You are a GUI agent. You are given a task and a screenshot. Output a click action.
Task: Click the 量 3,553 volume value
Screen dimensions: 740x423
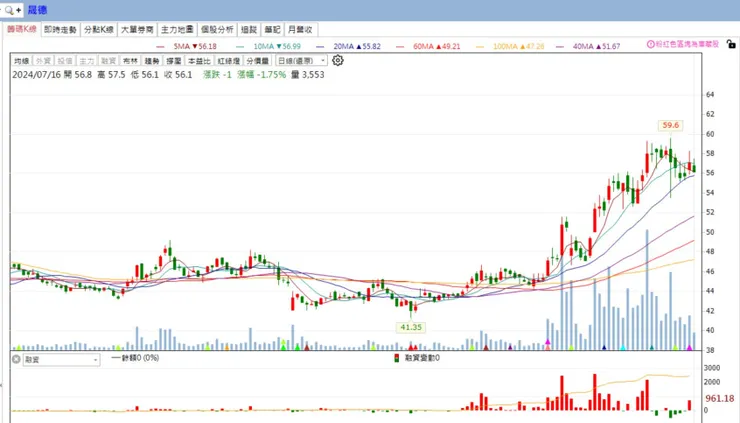pos(308,75)
